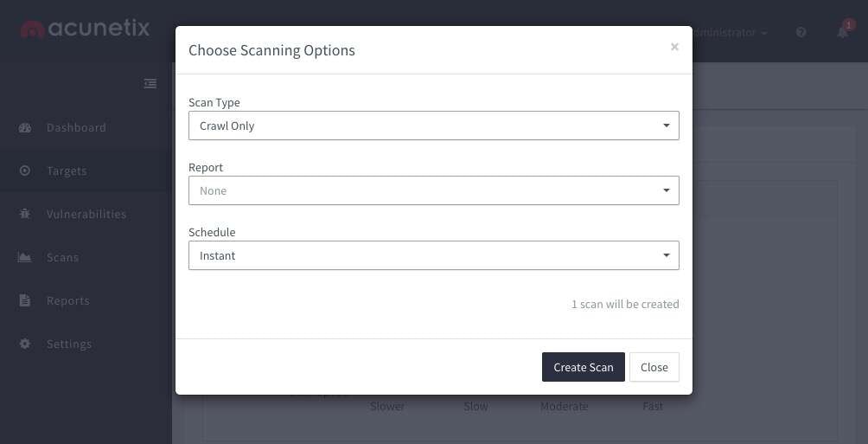Dismiss dialog with the X icon

click(x=674, y=47)
